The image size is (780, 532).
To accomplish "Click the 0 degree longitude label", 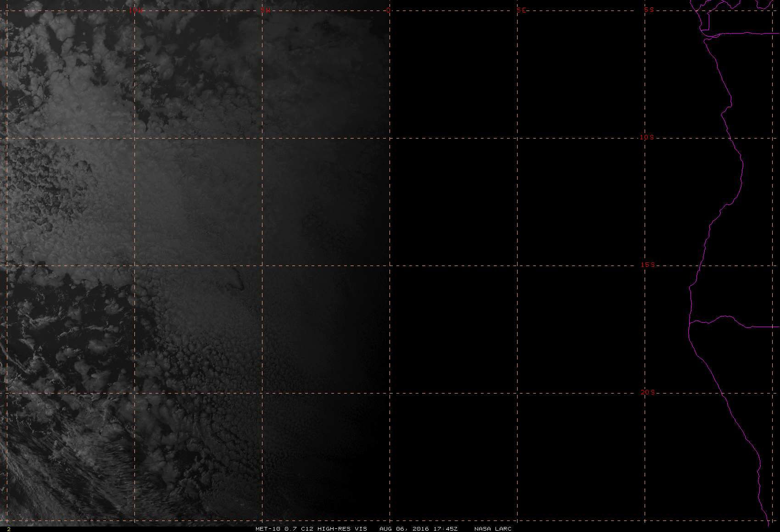I will coord(389,10).
